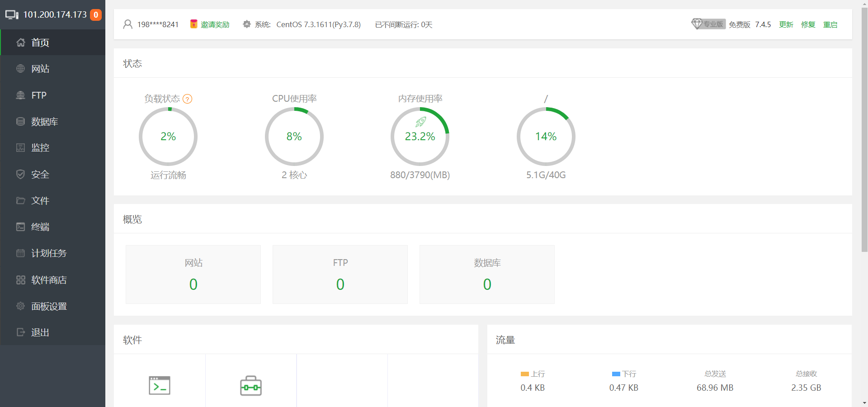Open 面板设置 from the sidebar

tap(49, 306)
